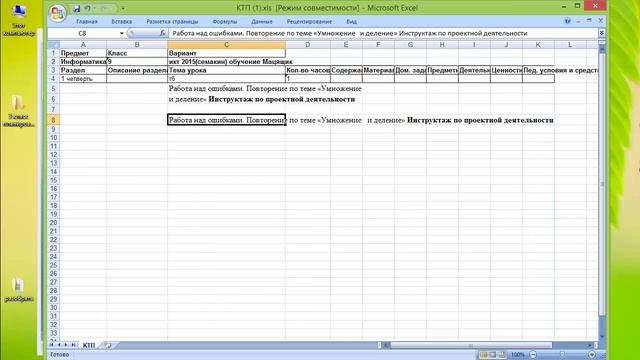Minimize the workbook window inside Excel
Image resolution: width=640 pixels, height=360 pixels.
click(578, 21)
